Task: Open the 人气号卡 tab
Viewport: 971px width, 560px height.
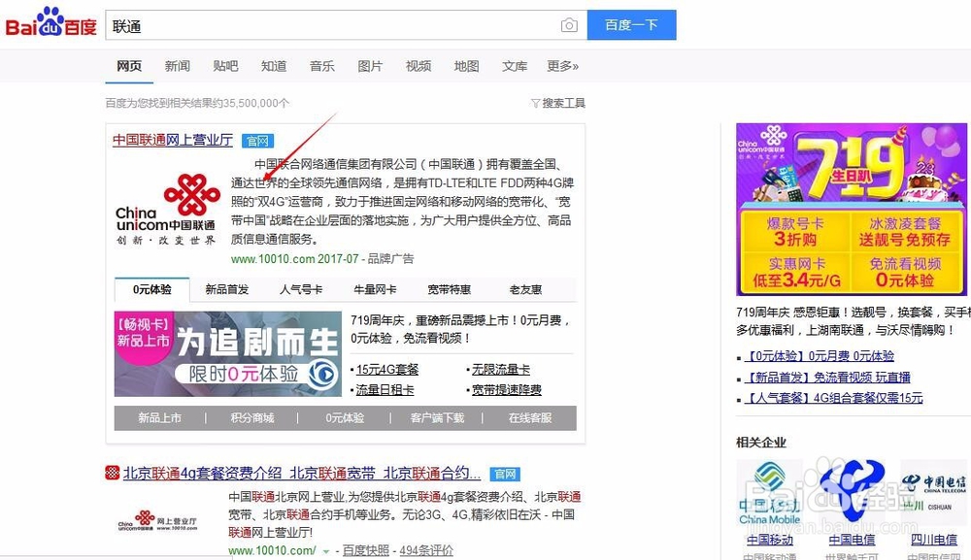Action: point(301,289)
